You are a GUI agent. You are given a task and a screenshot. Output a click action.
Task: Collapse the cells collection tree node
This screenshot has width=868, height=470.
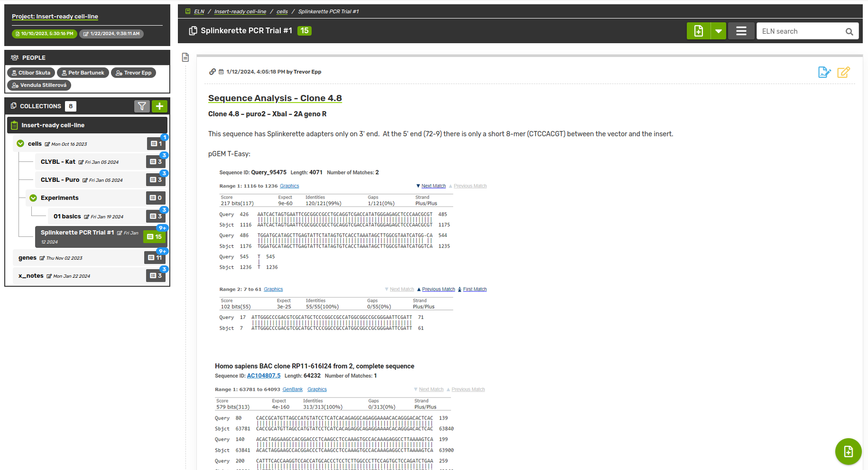(20, 143)
